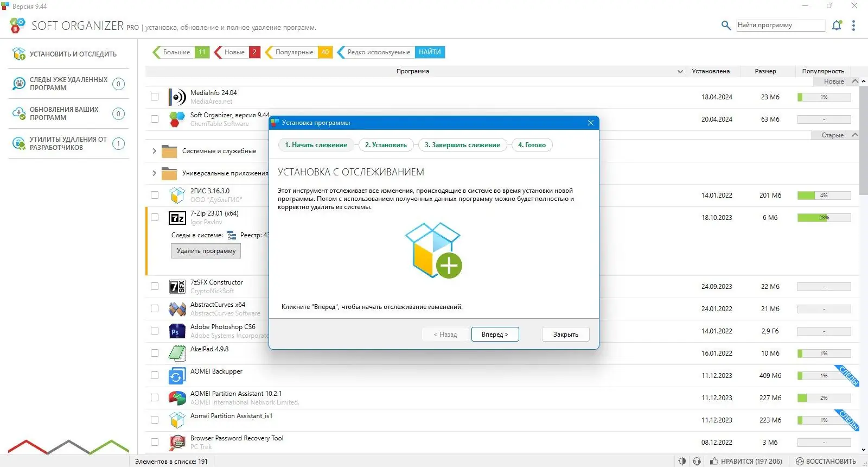This screenshot has width=868, height=467.
Task: Expand the Системные и служебные group
Action: (x=154, y=151)
